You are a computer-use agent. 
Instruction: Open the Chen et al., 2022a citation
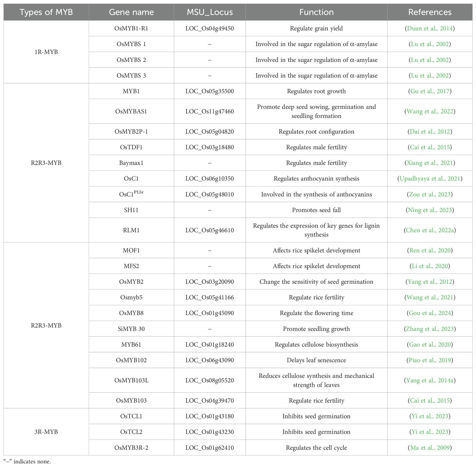click(430, 230)
